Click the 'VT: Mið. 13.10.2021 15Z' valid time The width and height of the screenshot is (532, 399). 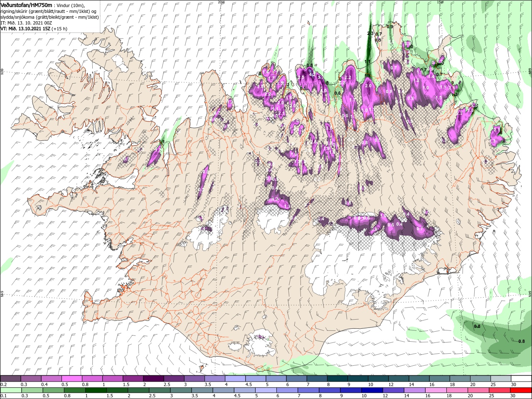point(25,29)
